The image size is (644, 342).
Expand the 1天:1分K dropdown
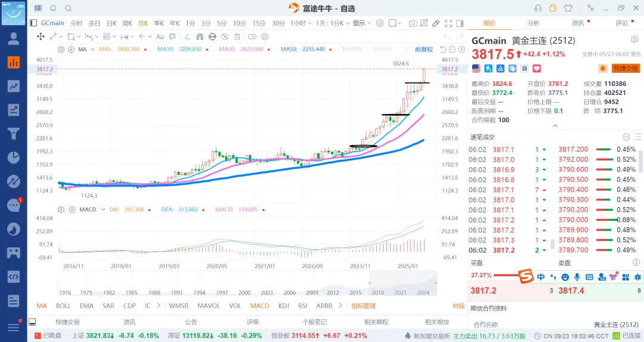333,23
